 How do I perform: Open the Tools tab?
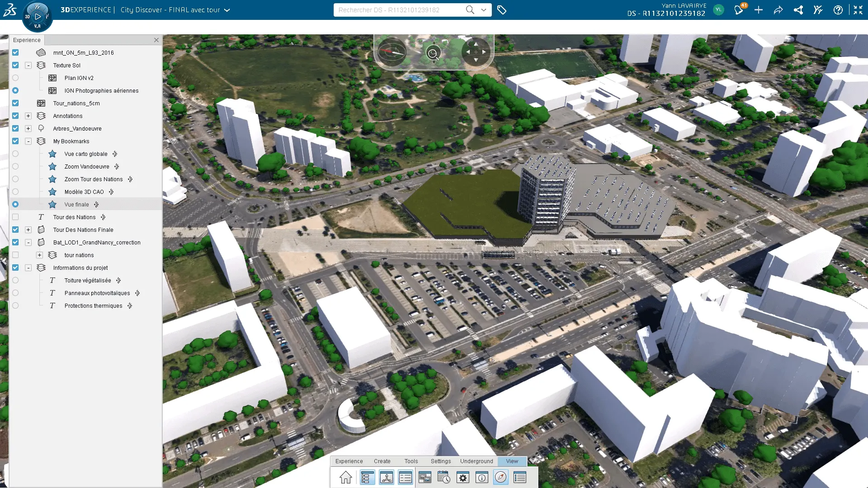click(411, 461)
